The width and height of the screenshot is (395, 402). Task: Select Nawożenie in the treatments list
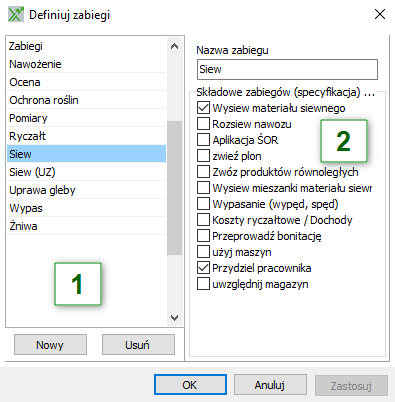pyautogui.click(x=87, y=64)
